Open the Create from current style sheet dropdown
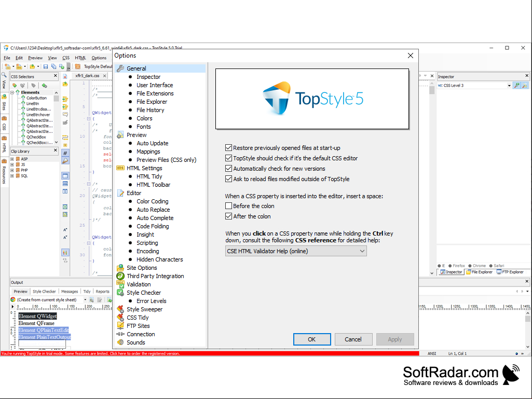Image resolution: width=532 pixels, height=399 pixels. pos(85,299)
